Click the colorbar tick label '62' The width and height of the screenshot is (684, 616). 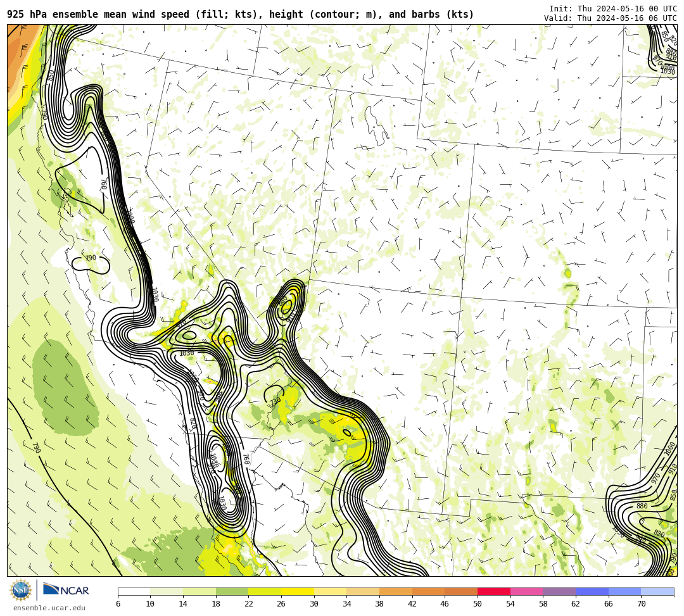pyautogui.click(x=576, y=604)
